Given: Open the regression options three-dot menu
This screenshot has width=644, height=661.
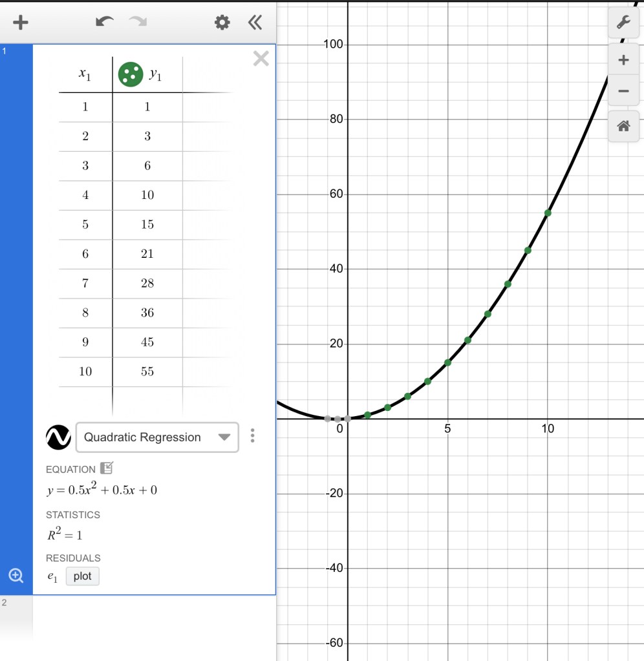Looking at the screenshot, I should pos(252,436).
